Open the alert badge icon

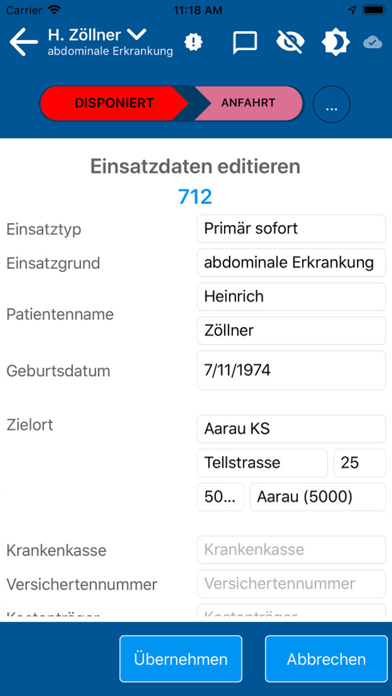[193, 43]
